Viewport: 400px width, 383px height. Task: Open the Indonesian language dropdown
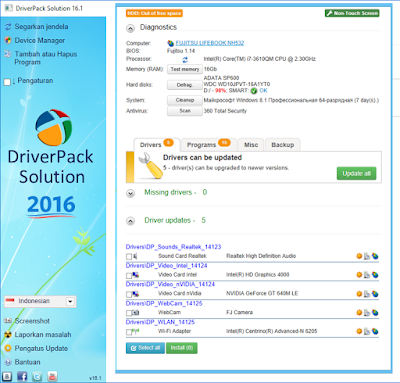point(40,301)
